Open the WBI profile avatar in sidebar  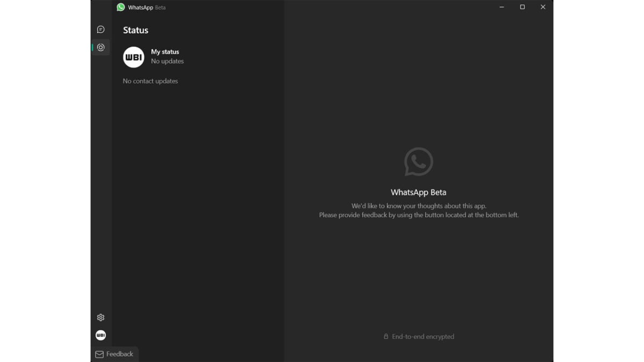(100, 335)
